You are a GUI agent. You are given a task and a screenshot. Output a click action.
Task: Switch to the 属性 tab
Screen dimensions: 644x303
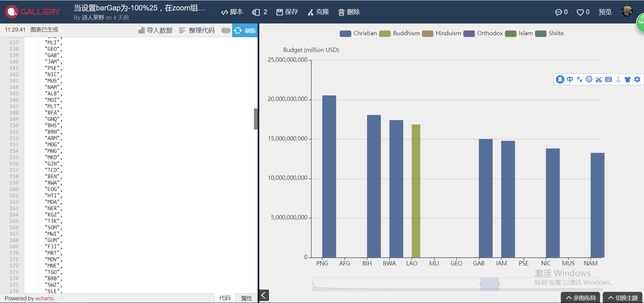246,298
